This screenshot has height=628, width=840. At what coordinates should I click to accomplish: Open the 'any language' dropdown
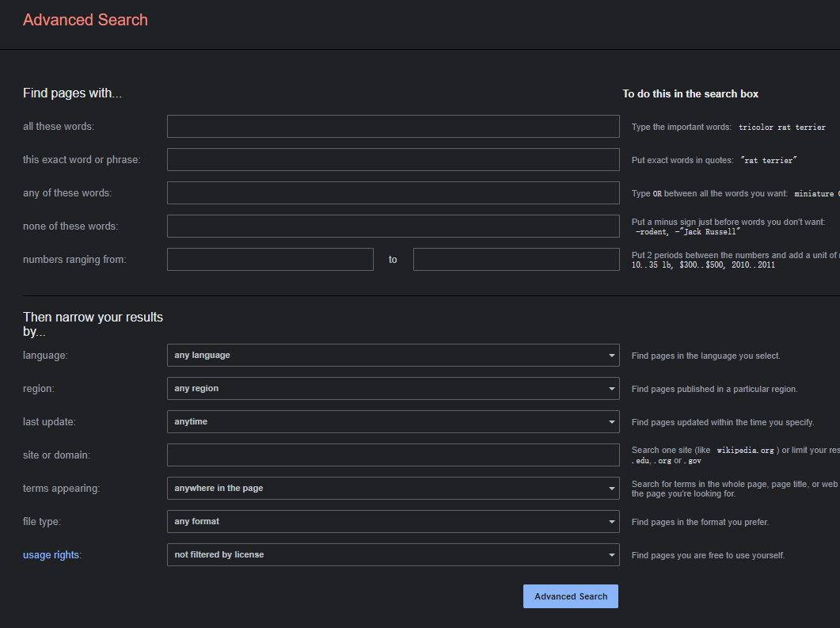(393, 356)
